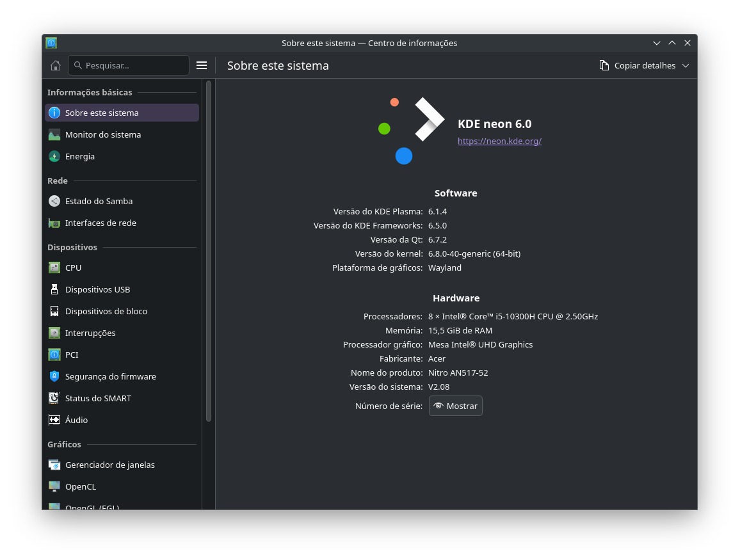Click the KDE Plasma version value 6.1.4
Screen dimensions: 740x560
tap(437, 211)
